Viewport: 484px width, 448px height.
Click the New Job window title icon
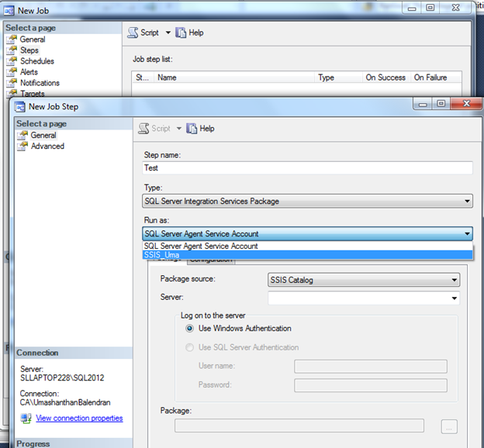pyautogui.click(x=9, y=11)
